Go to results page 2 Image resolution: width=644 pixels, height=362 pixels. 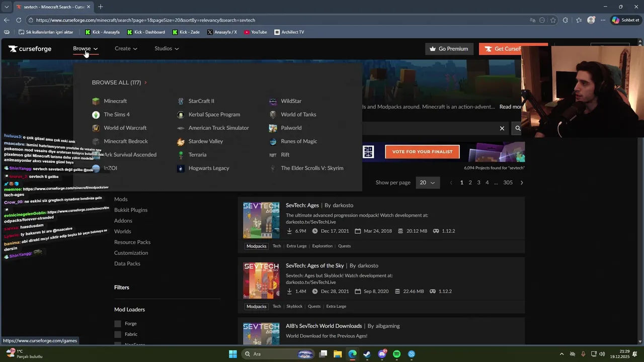click(470, 183)
